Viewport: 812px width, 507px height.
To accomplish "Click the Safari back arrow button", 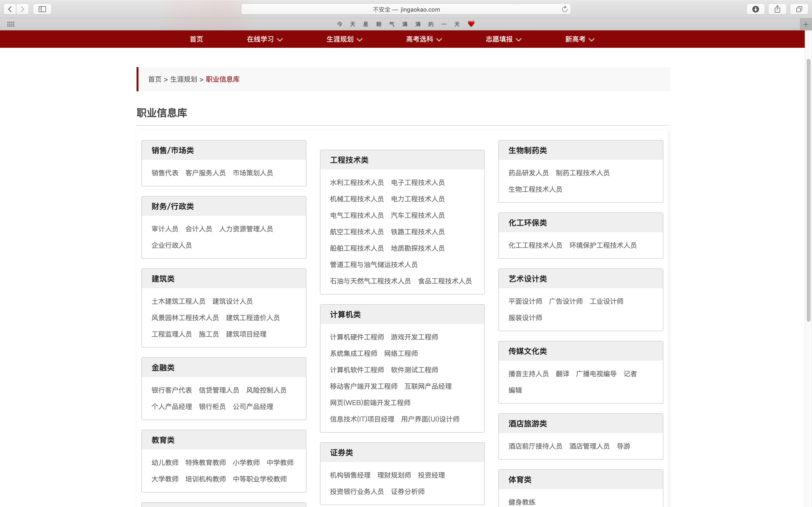I will point(10,9).
